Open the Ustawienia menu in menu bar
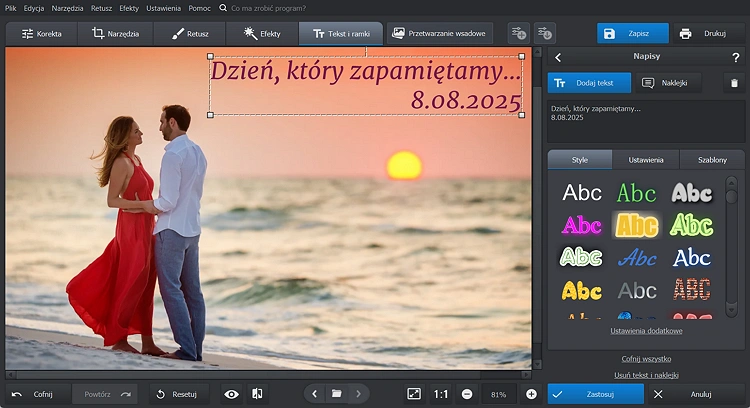This screenshot has width=750, height=408. [x=164, y=8]
